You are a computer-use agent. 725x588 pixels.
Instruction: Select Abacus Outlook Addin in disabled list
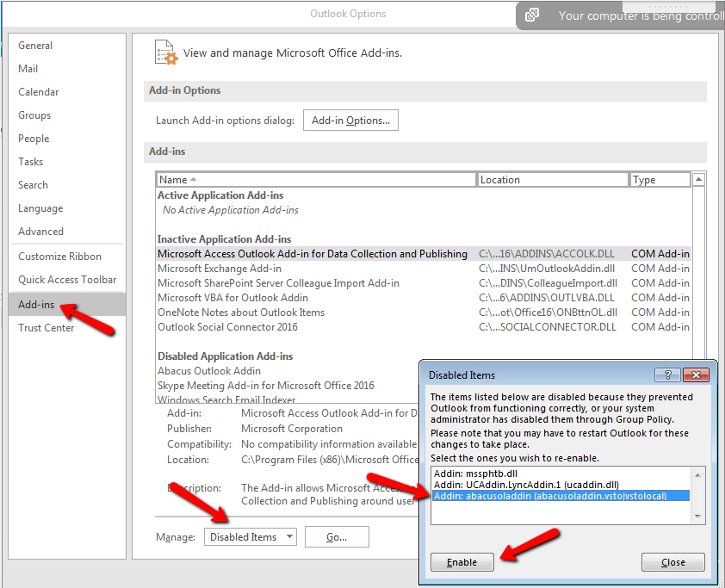(x=209, y=371)
